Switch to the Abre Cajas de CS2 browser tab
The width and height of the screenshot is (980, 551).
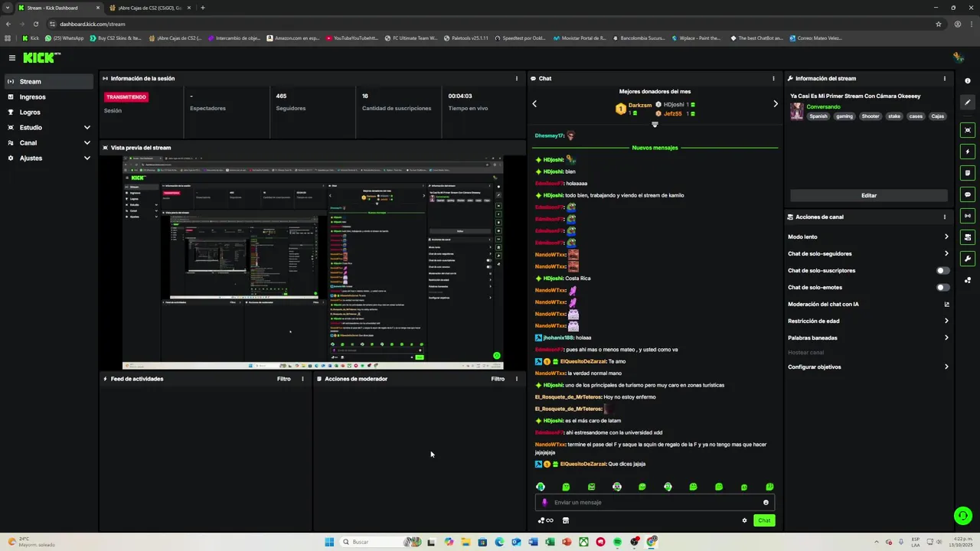(150, 8)
